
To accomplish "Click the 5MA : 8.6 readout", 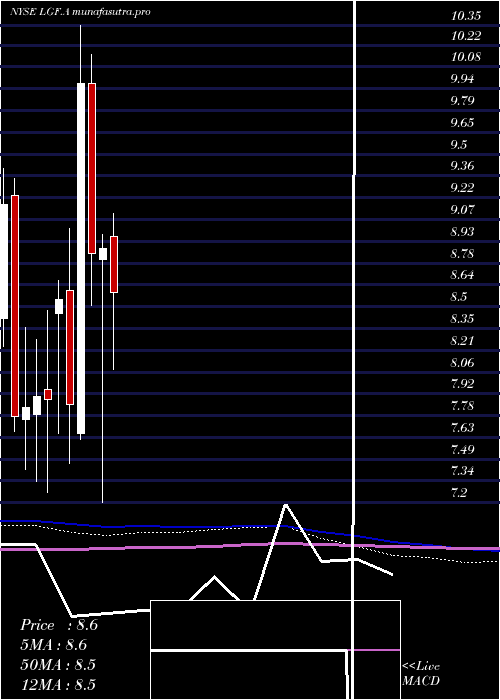I will [54, 645].
